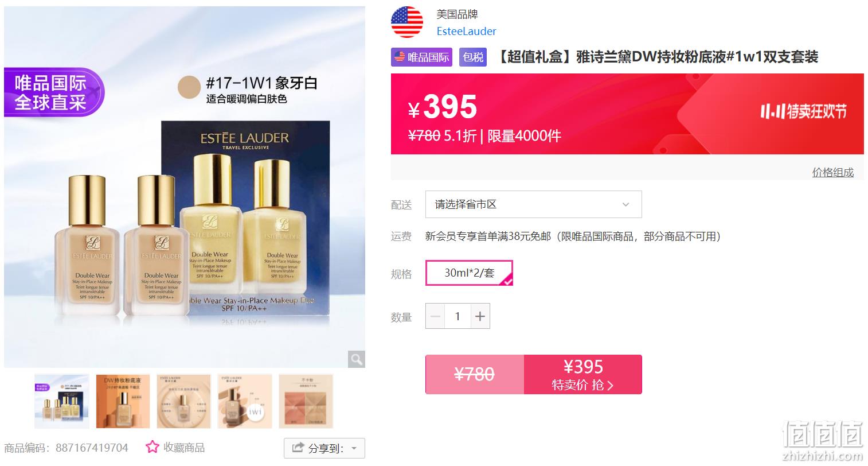
Task: Click 收藏商品 to save product
Action: click(x=183, y=447)
